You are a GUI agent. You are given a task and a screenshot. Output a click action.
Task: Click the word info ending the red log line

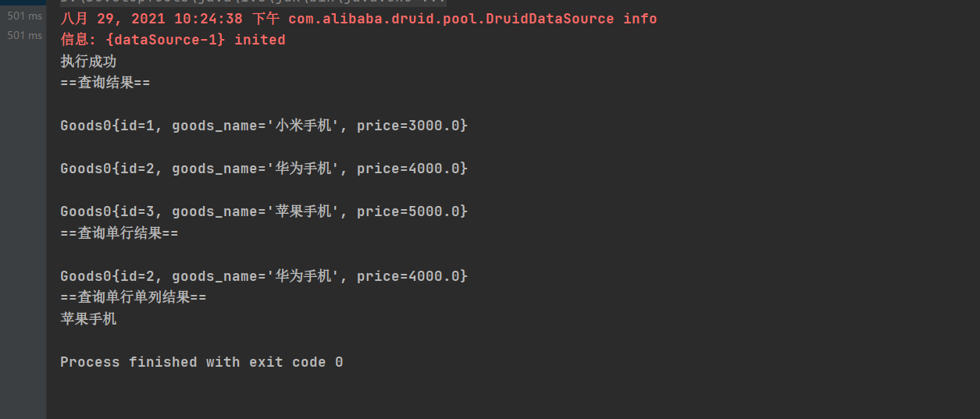point(640,19)
